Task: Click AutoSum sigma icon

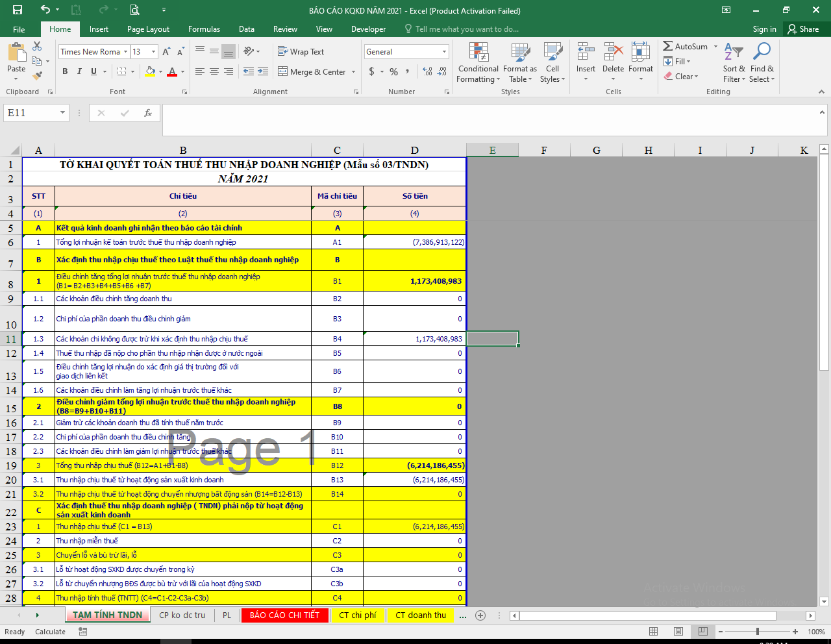Action: point(668,46)
